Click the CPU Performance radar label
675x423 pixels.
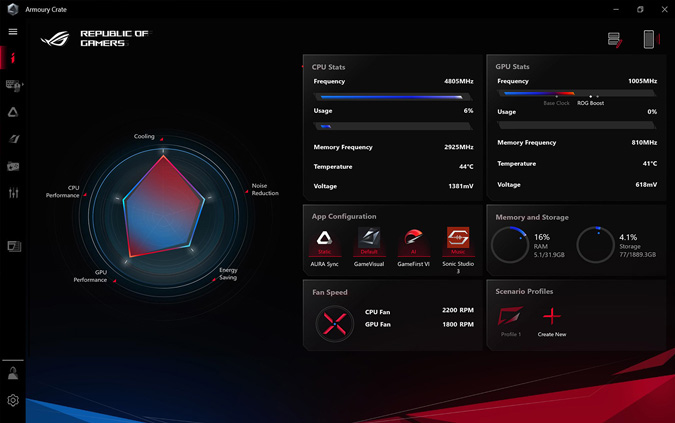[63, 191]
